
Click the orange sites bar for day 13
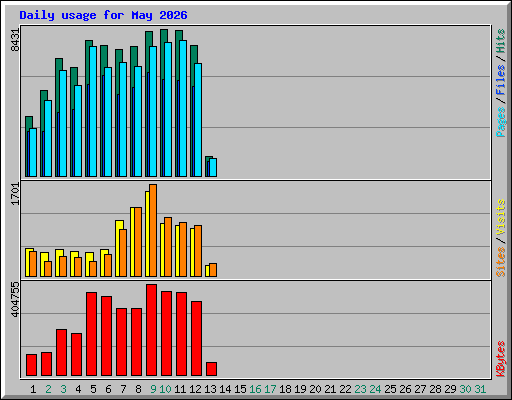[213, 270]
